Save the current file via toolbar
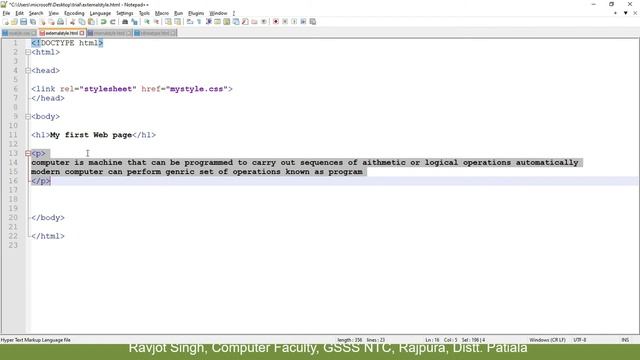Screen dimensions: 640x360 coord(23,22)
